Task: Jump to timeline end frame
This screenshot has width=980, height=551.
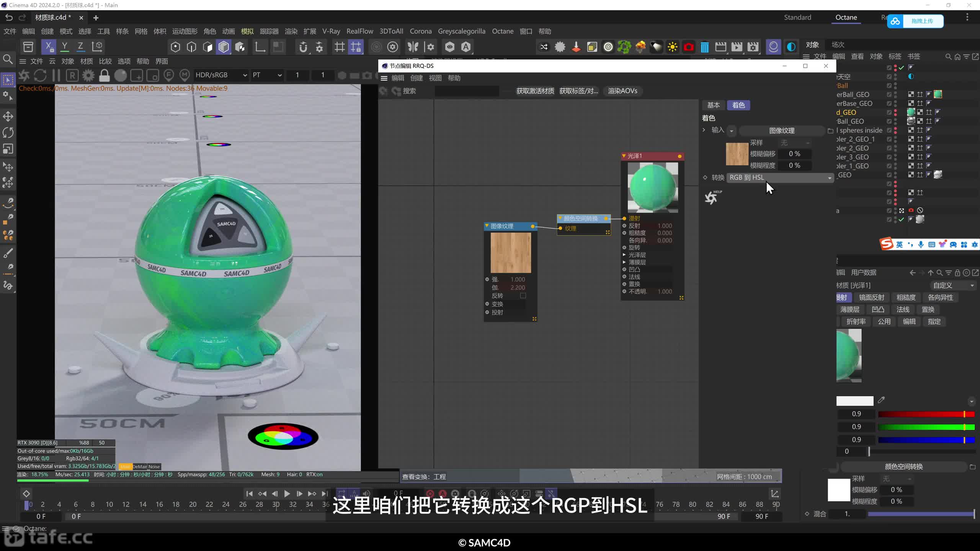Action: pyautogui.click(x=325, y=494)
